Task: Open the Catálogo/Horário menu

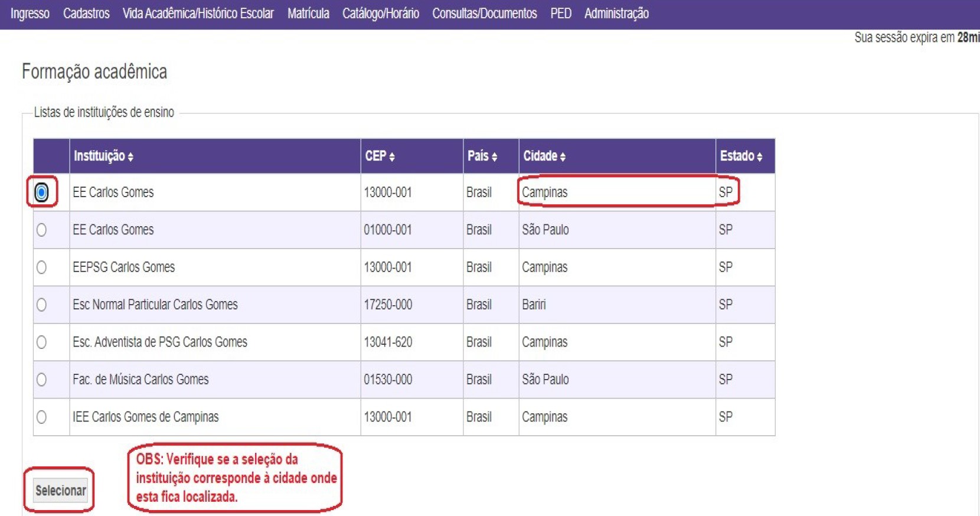Action: pyautogui.click(x=381, y=13)
